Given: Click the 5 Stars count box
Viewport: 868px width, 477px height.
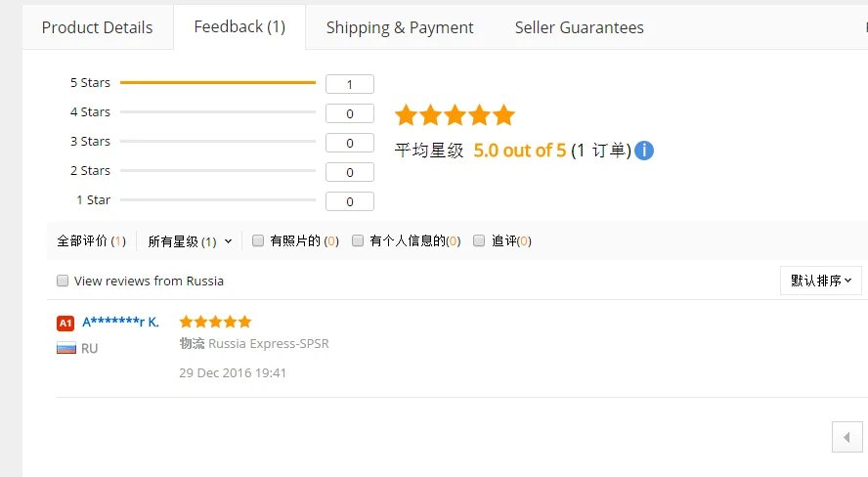Looking at the screenshot, I should pos(350,84).
